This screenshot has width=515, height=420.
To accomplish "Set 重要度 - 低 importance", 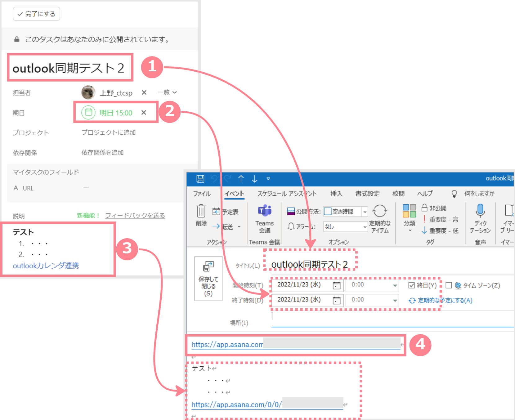I will tap(441, 231).
